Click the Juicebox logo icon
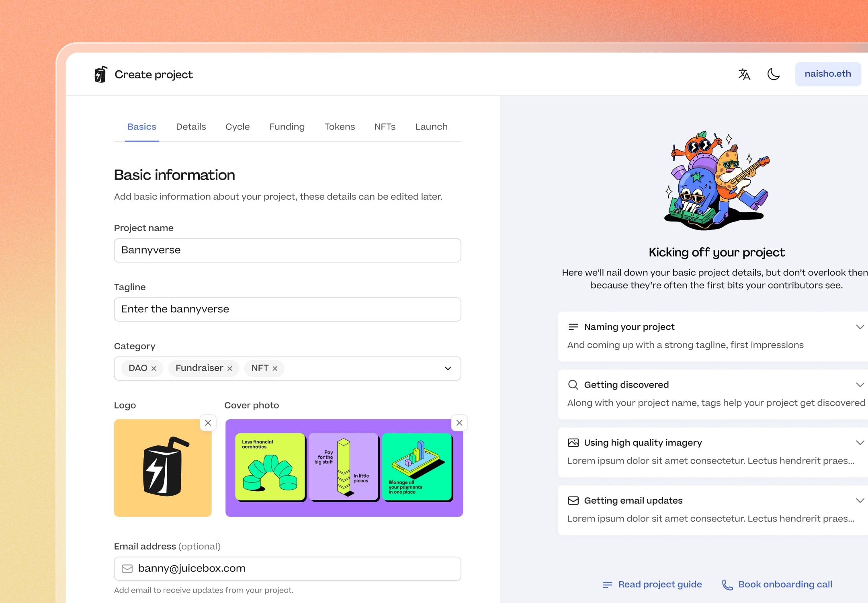This screenshot has width=868, height=603. pyautogui.click(x=100, y=74)
